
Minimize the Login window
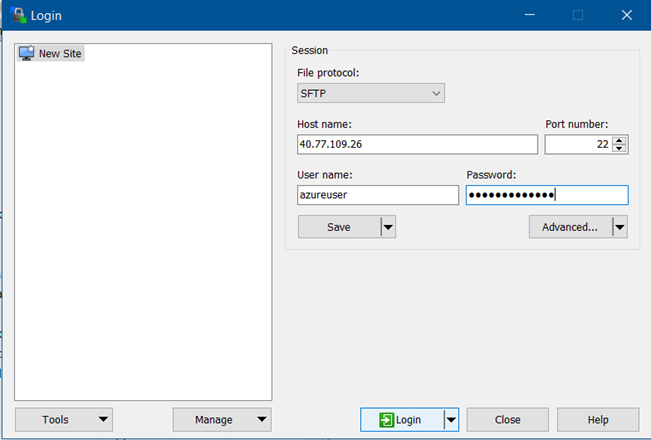529,15
